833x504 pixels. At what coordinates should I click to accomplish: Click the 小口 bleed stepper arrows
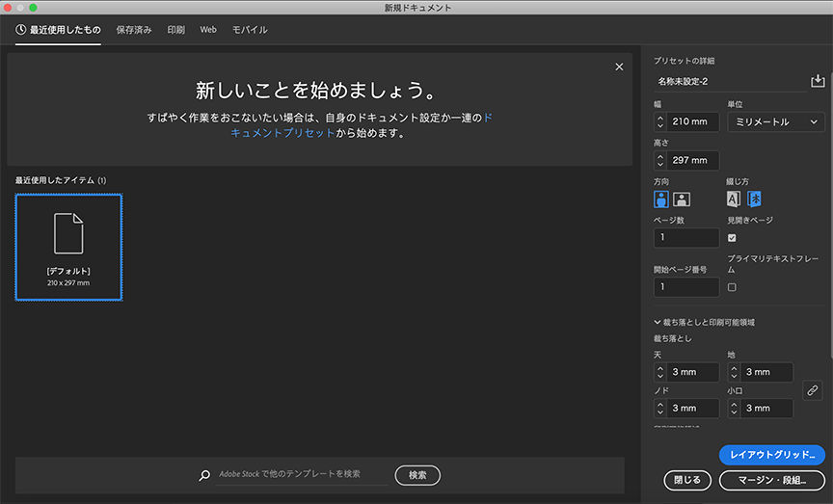coord(735,408)
